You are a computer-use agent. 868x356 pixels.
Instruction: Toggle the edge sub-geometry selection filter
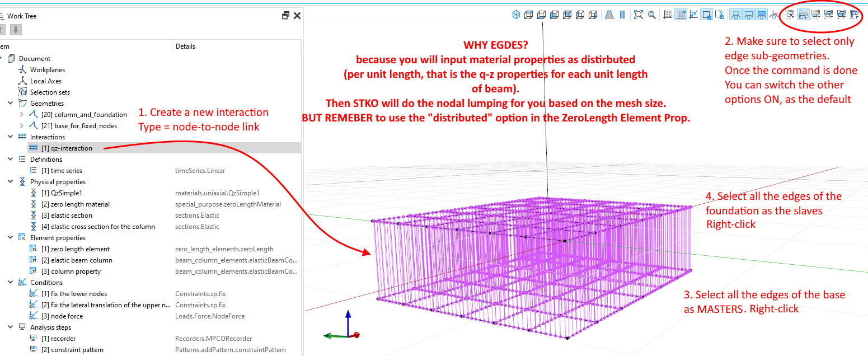(x=803, y=15)
